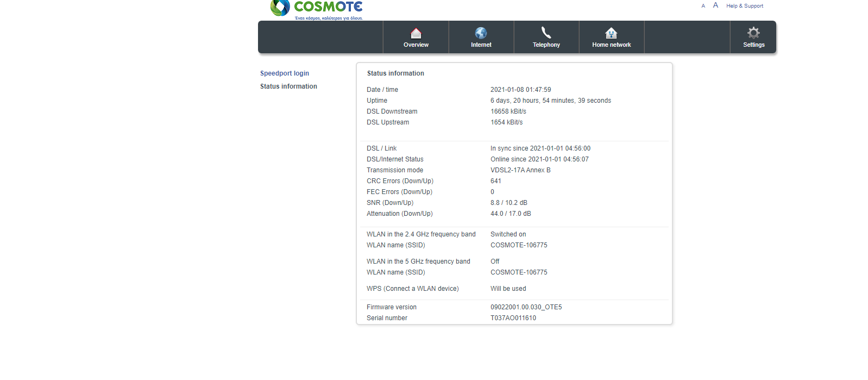
Task: Select the upstream value 1654 kBit/s
Action: [507, 122]
